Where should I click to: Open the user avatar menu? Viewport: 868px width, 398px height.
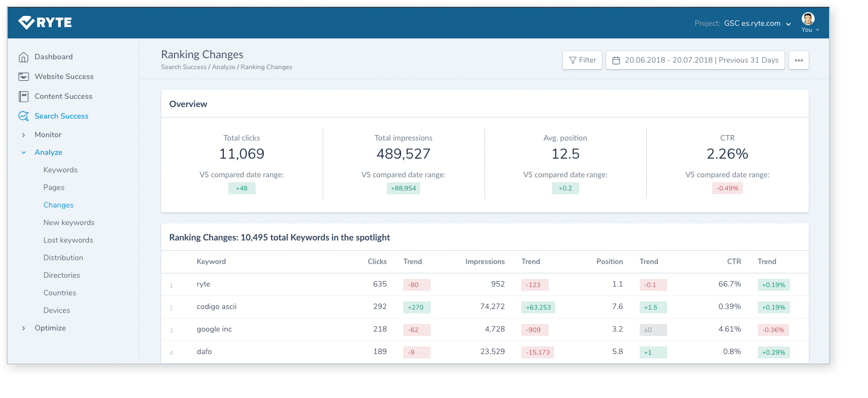[808, 19]
